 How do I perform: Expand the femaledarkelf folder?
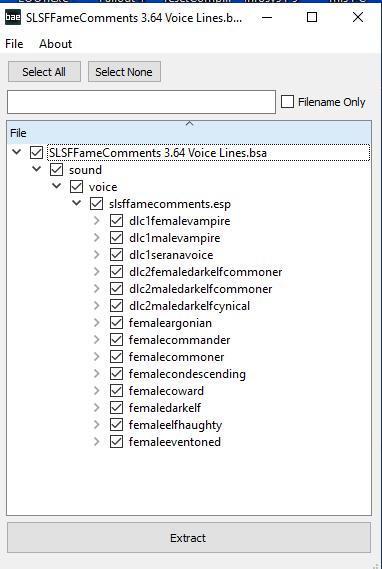(x=96, y=408)
